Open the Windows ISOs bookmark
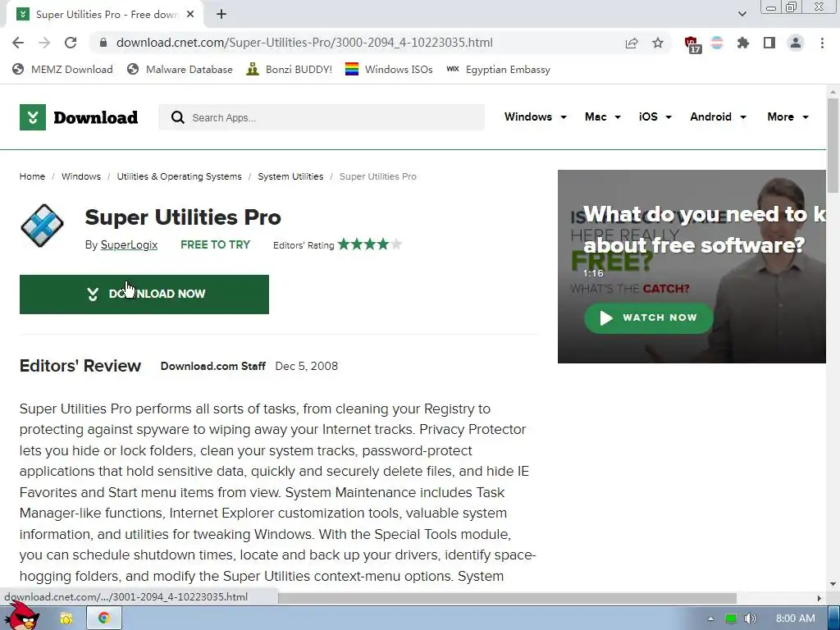This screenshot has height=630, width=840. (x=388, y=69)
